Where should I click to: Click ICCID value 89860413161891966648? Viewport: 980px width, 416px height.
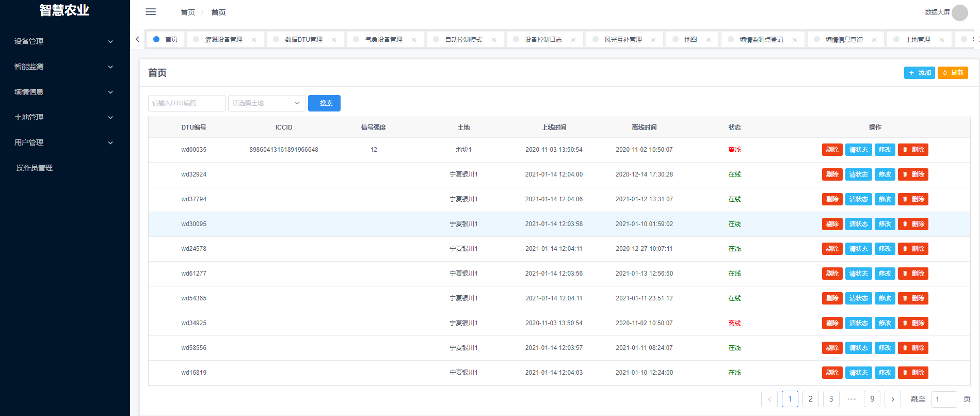284,150
